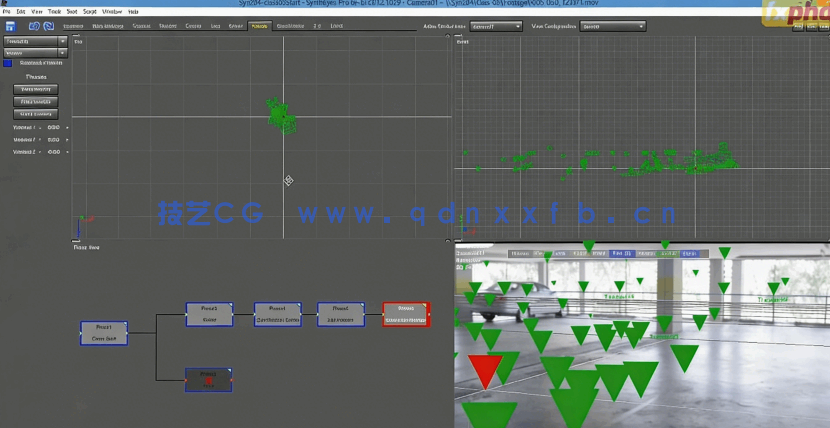
Task: Switch to the Summary room tab
Action: click(x=73, y=26)
